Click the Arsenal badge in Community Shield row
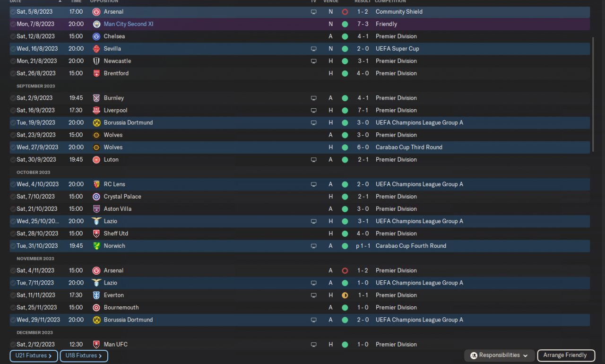 click(96, 12)
